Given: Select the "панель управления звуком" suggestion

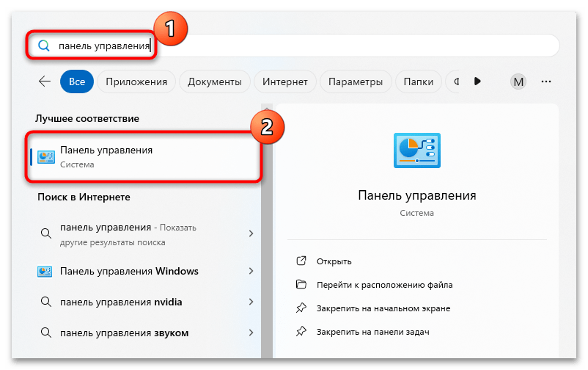Looking at the screenshot, I should click(146, 333).
